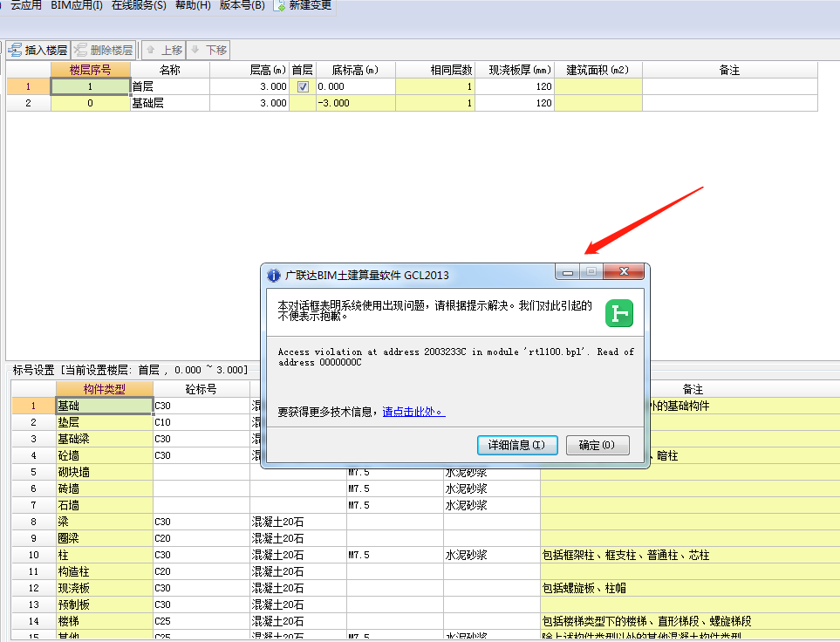Select the 基础梁 component type row

105,439
